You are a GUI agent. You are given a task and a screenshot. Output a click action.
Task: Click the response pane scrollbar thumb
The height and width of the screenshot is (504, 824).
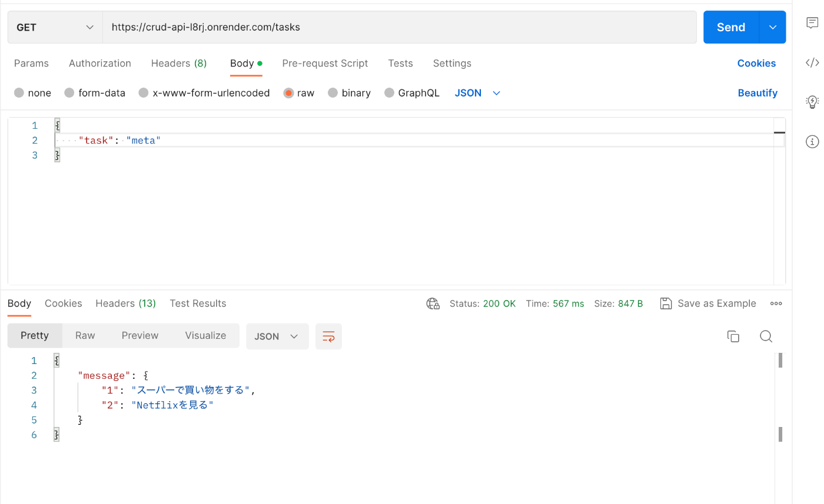coord(780,360)
